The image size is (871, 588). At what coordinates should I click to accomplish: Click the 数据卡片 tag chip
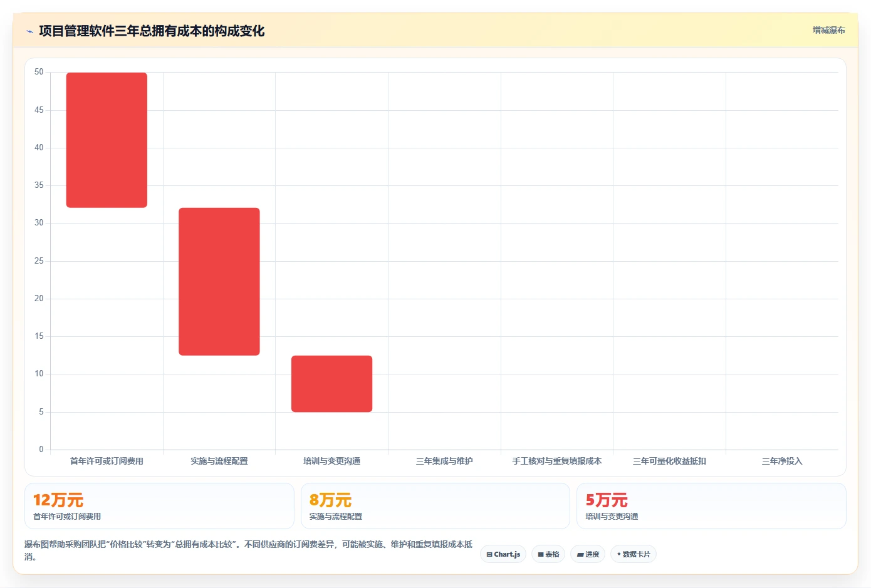(634, 554)
